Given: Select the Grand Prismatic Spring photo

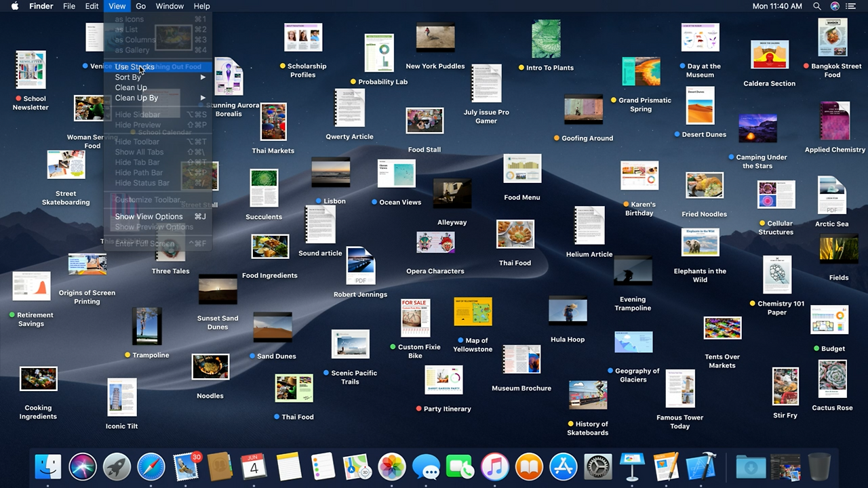Looking at the screenshot, I should (x=641, y=71).
